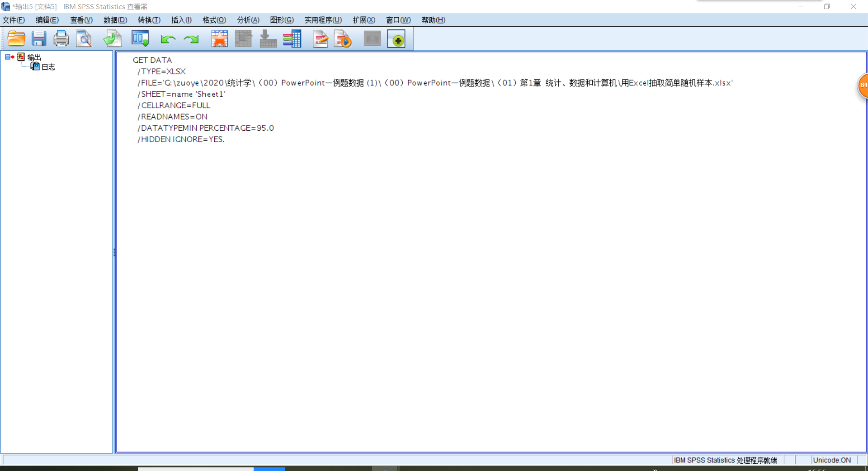The height and width of the screenshot is (471, 868).
Task: Click the Unicode:ON status bar entry
Action: pyautogui.click(x=832, y=460)
